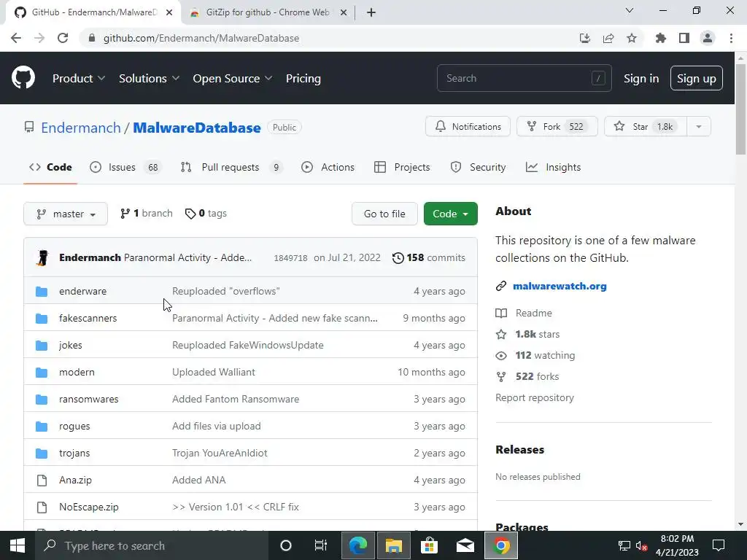Click the Sign up button
747x560 pixels.
click(697, 78)
